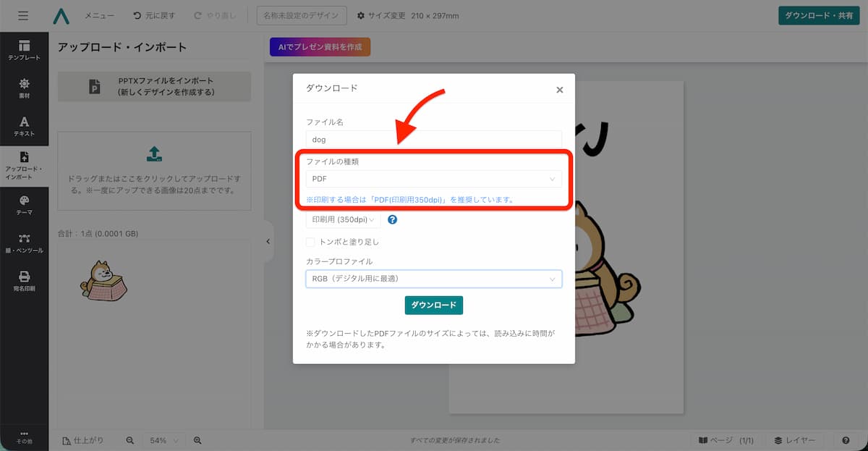The image size is (868, 451).
Task: Enable the トンボと塗り足し checkbox
Action: coord(310,242)
